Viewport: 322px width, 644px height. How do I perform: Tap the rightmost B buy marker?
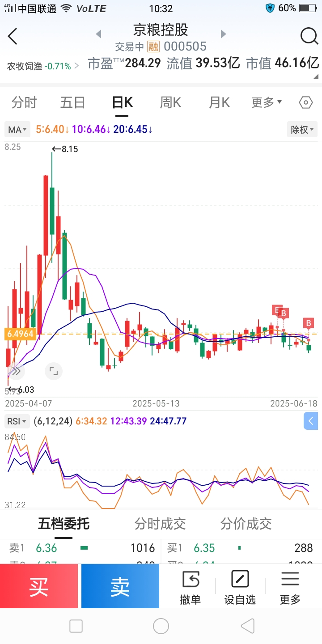(308, 323)
